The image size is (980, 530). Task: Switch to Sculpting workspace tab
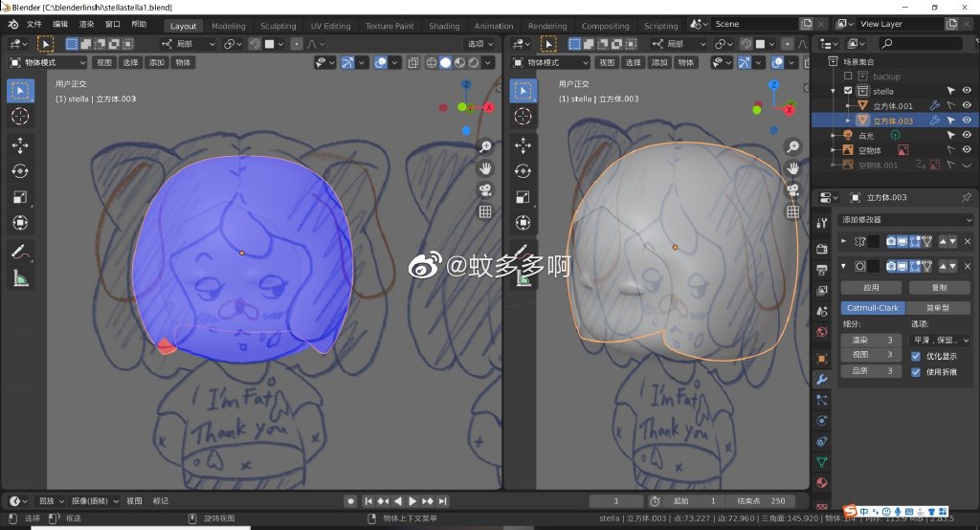[x=278, y=26]
